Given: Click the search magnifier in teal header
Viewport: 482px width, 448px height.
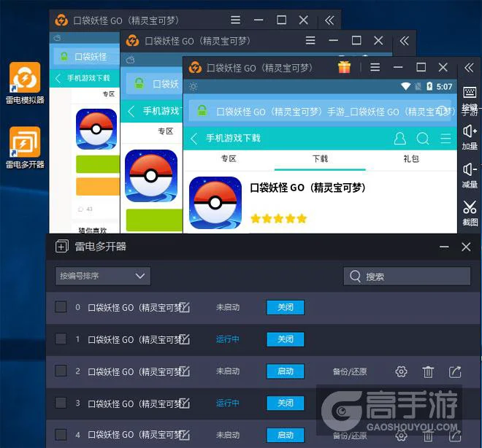Looking at the screenshot, I should click(423, 139).
